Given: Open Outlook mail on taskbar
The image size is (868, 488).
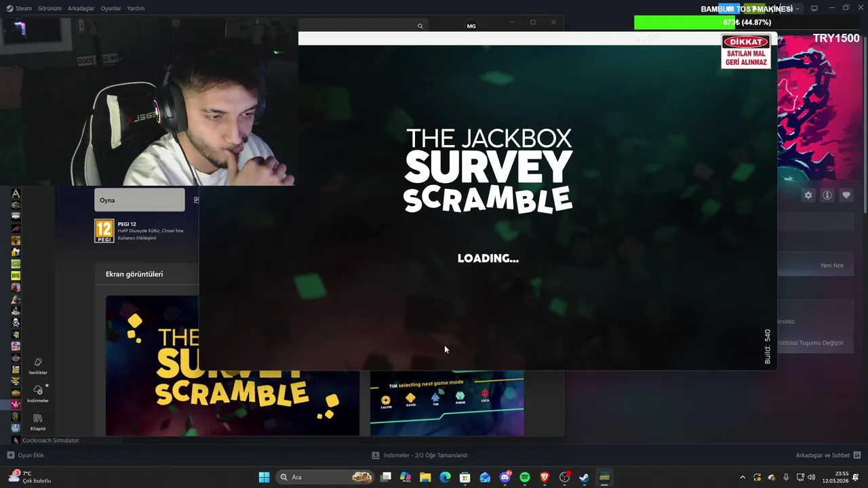Looking at the screenshot, I should click(x=485, y=477).
